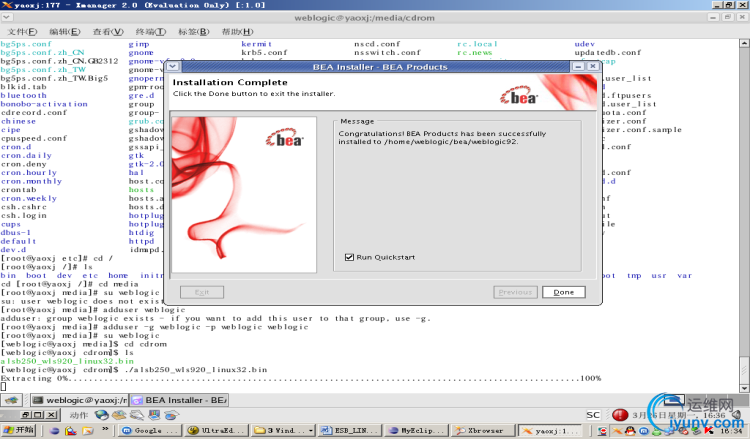
Task: Click the chinese entry in terminal listing
Action: (18, 121)
